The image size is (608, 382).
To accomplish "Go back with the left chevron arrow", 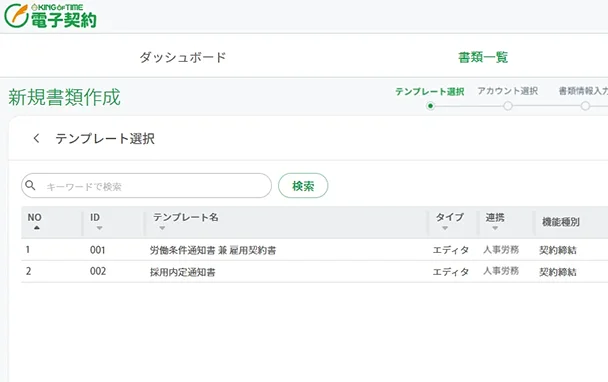I will tap(36, 138).
